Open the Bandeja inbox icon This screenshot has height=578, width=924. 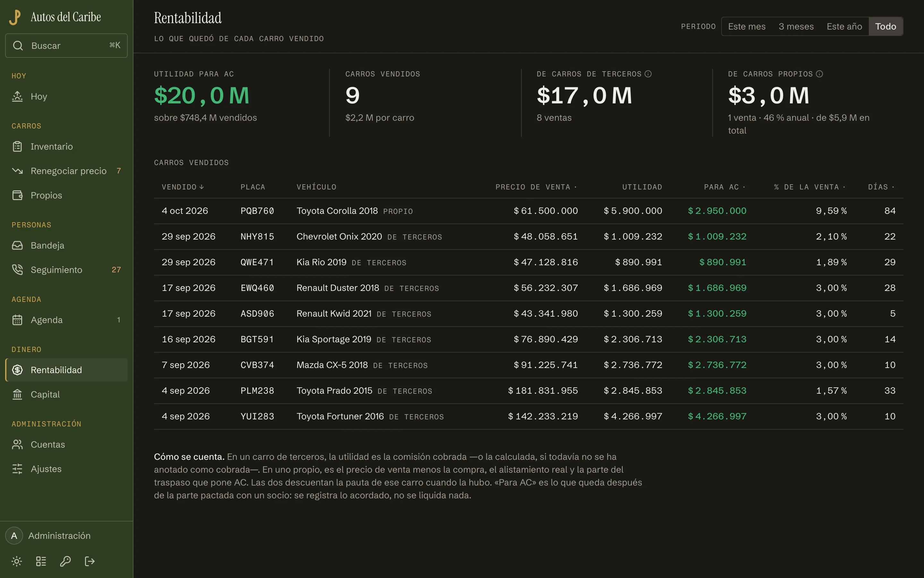point(17,245)
